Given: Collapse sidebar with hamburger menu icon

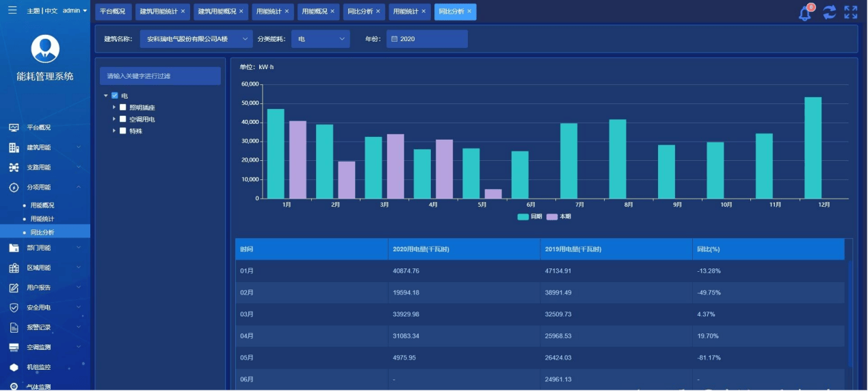Looking at the screenshot, I should 12,10.
